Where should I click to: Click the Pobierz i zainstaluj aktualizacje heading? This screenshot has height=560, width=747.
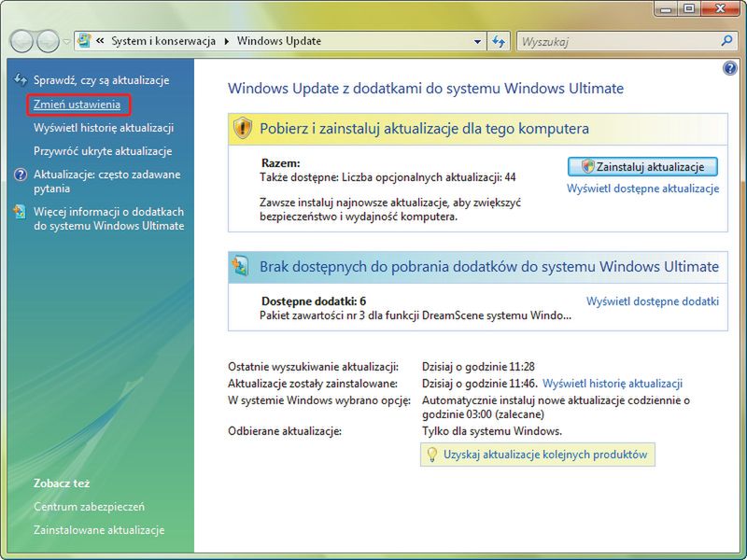[x=424, y=129]
